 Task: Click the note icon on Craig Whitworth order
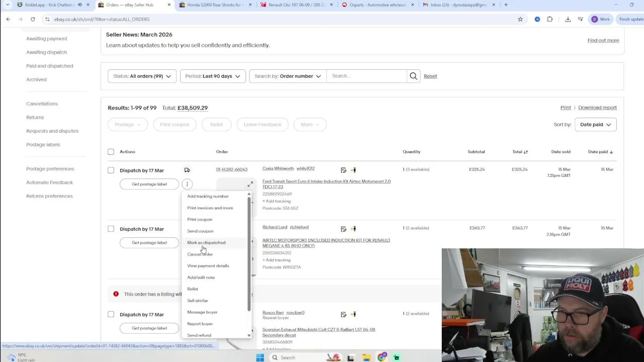pyautogui.click(x=344, y=170)
